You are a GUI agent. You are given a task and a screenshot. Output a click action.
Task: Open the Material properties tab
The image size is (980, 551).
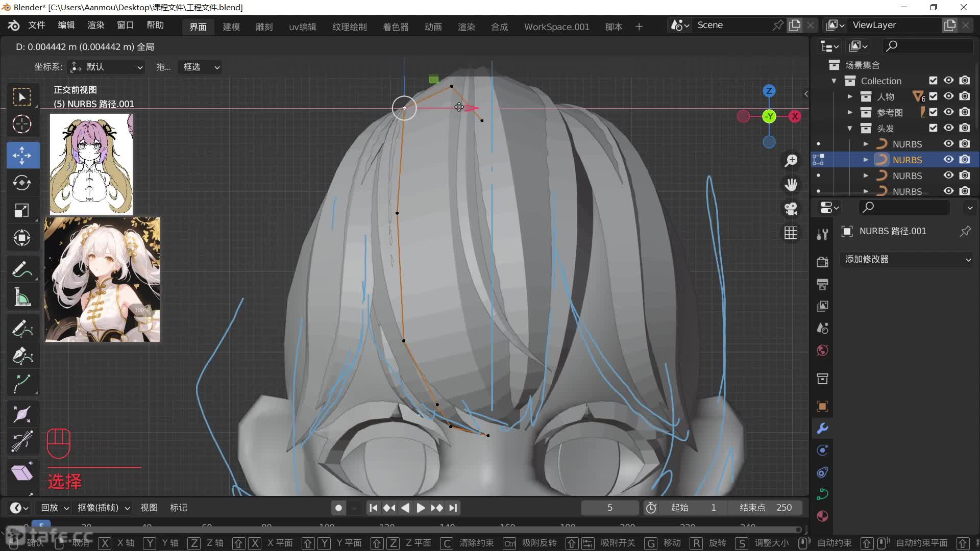(x=822, y=516)
